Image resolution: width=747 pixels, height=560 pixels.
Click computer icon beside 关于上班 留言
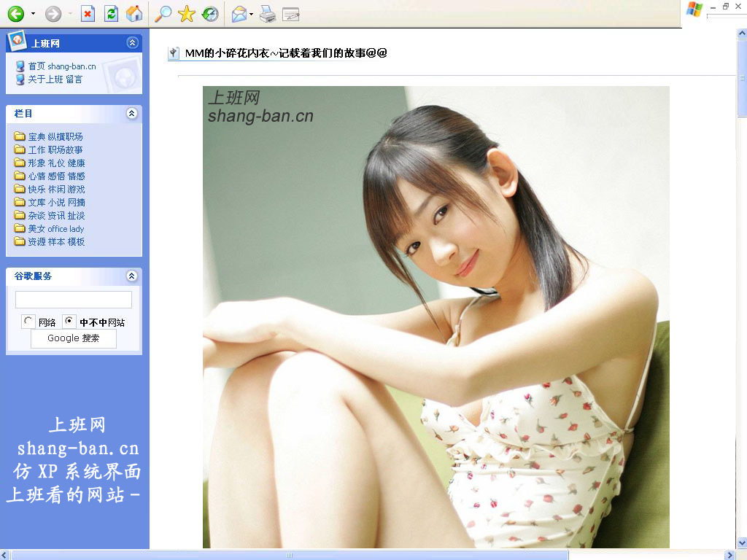tap(20, 79)
